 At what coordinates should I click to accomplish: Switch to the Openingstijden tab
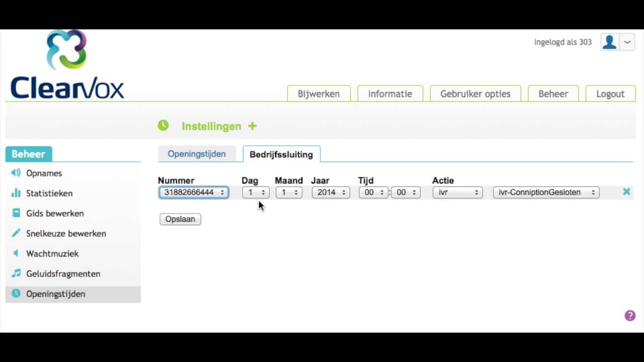pos(197,154)
